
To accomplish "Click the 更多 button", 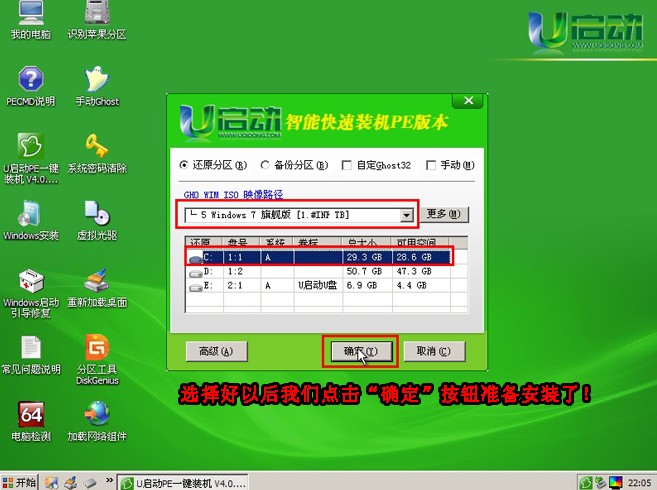I will [444, 214].
